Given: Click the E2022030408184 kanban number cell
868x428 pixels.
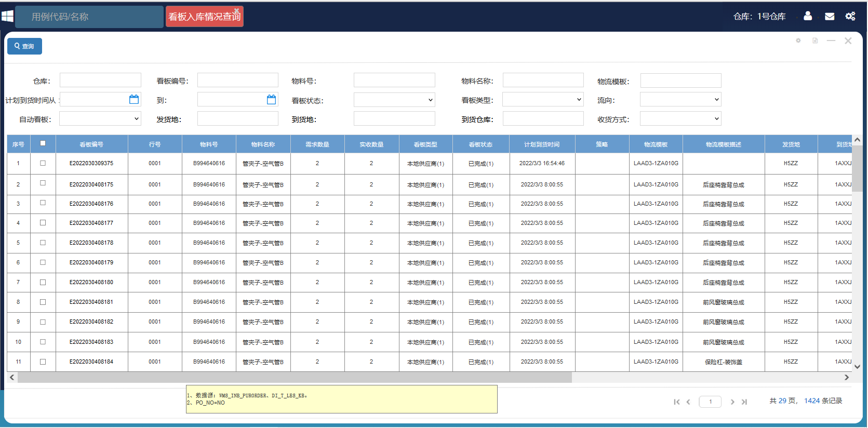Looking at the screenshot, I should 91,362.
